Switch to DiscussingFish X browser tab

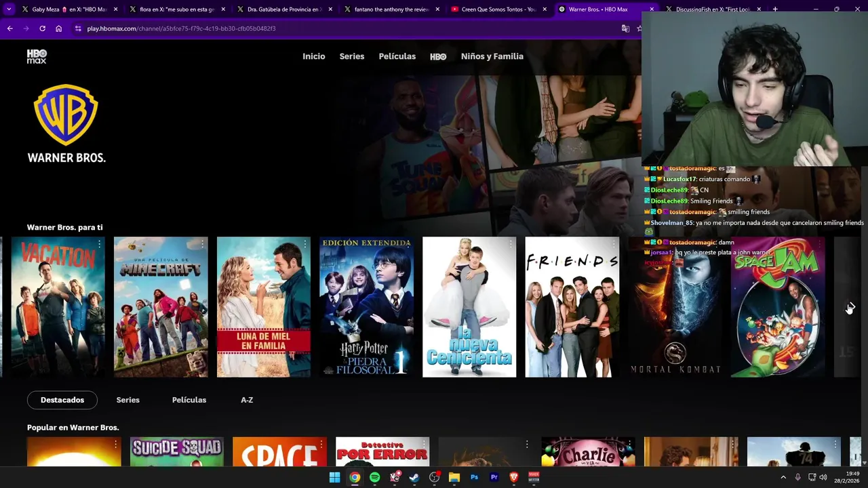click(x=712, y=9)
